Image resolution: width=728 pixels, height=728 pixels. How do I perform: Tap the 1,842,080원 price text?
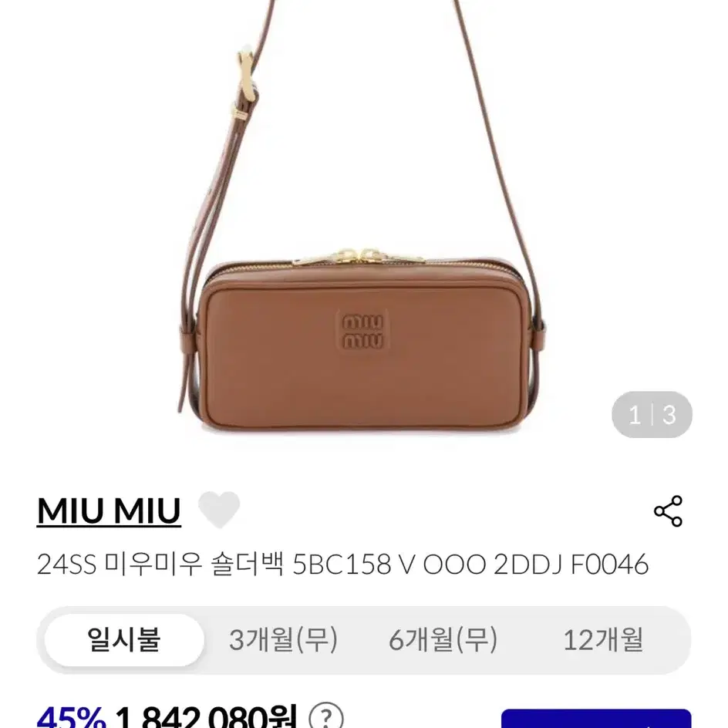pyautogui.click(x=206, y=716)
